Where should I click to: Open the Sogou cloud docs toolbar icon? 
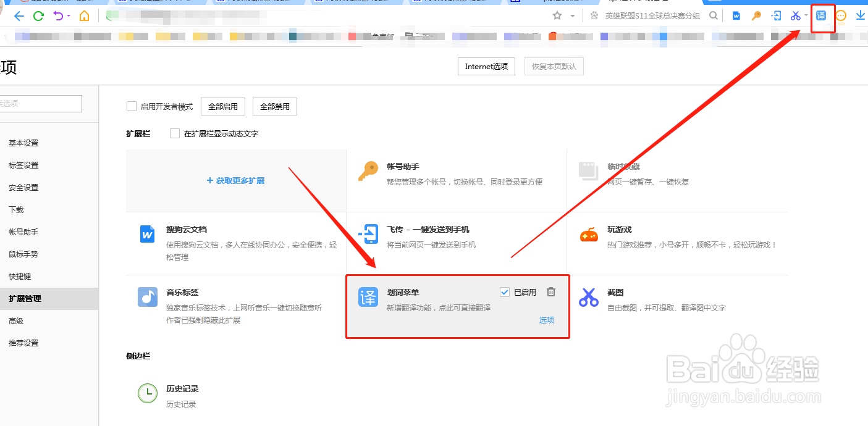[x=736, y=16]
